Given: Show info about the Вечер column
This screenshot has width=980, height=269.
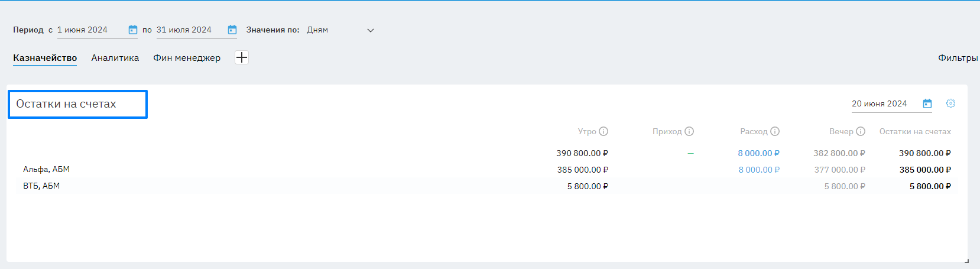Looking at the screenshot, I should point(861,131).
